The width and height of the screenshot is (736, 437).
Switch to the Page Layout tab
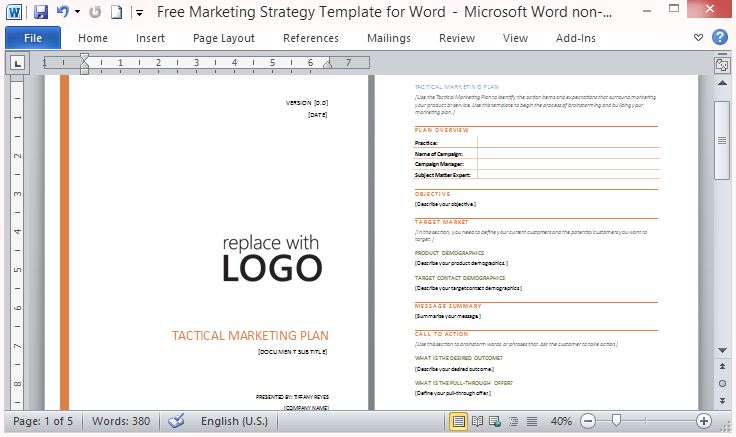click(223, 38)
